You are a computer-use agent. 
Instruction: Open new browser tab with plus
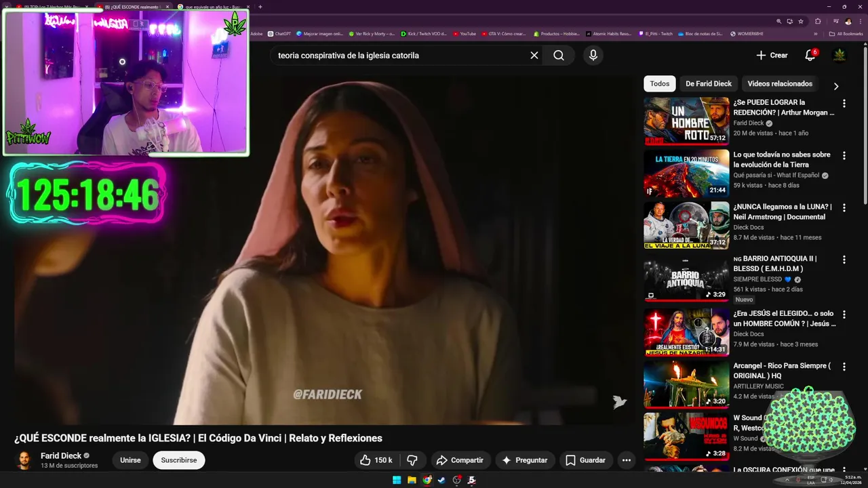click(x=260, y=7)
